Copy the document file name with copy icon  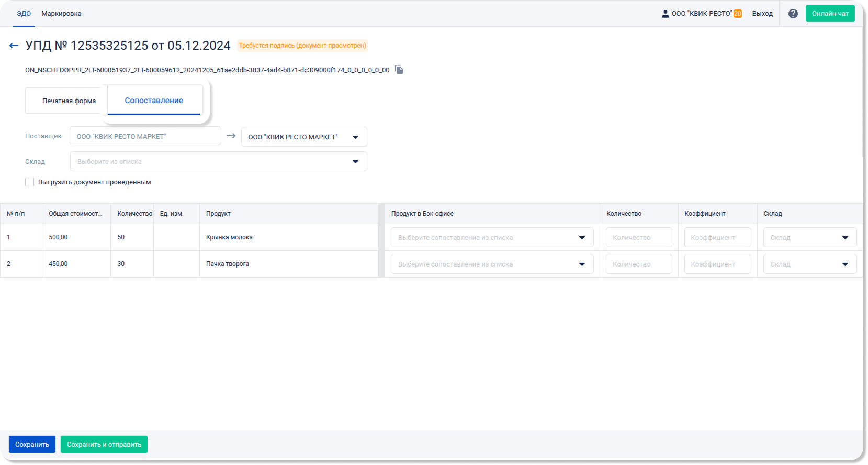click(399, 70)
